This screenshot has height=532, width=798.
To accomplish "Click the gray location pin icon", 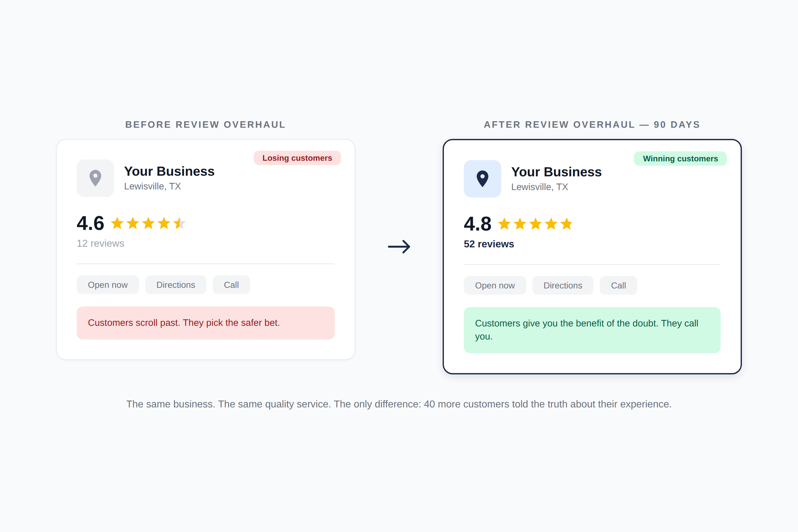I will [x=95, y=178].
